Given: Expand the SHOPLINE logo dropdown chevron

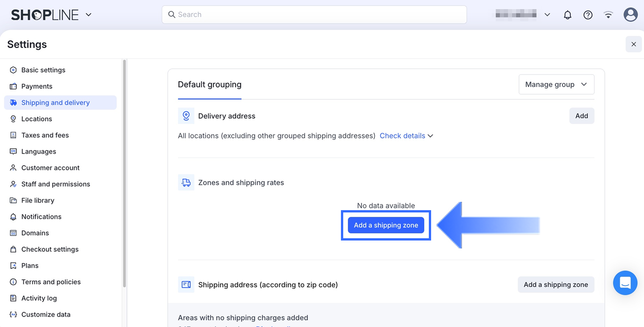Looking at the screenshot, I should tap(89, 15).
